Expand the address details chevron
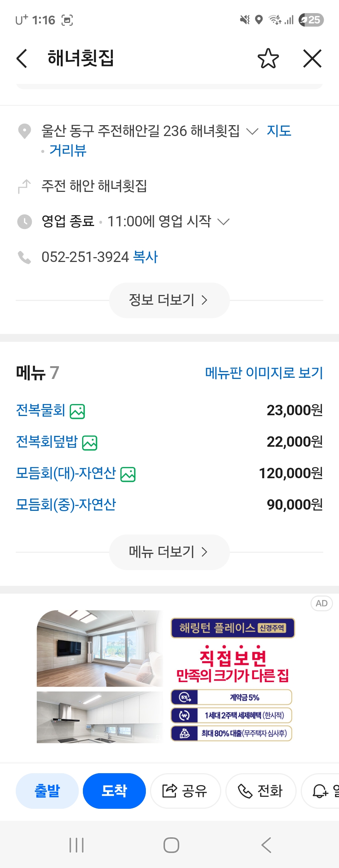339x868 pixels. coord(252,131)
